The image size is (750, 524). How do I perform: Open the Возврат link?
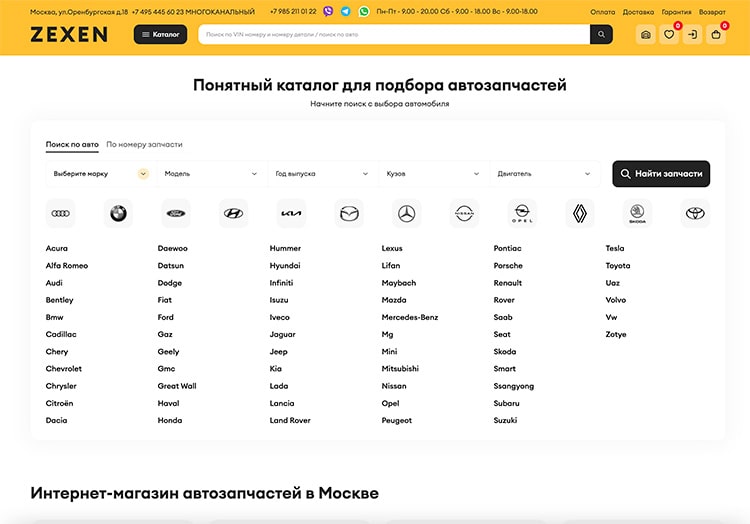pyautogui.click(x=712, y=12)
